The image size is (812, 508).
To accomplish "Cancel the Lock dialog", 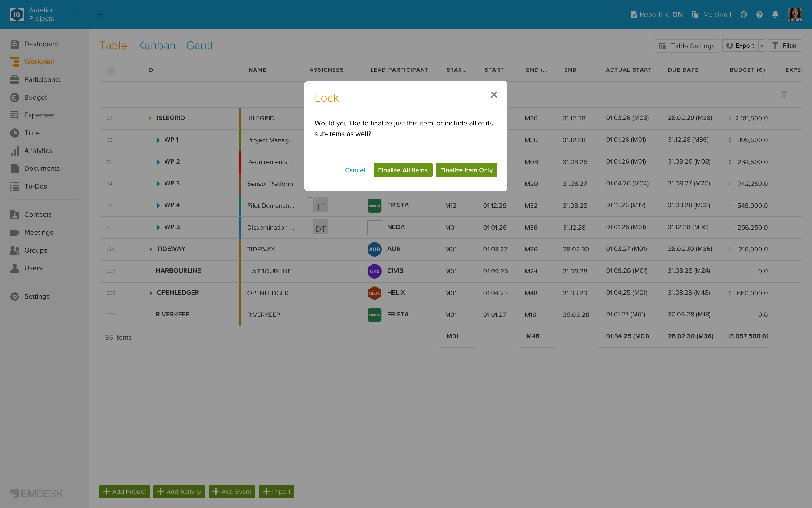I will (x=355, y=170).
